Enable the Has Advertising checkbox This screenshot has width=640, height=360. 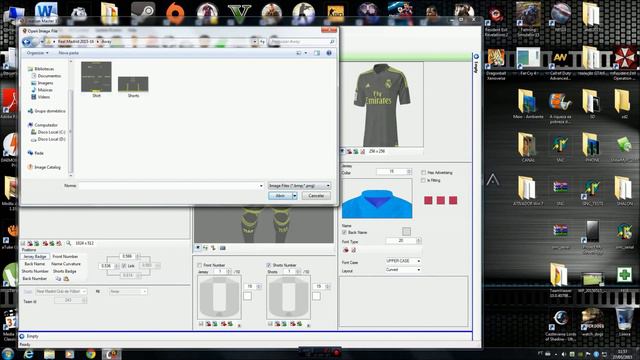423,173
